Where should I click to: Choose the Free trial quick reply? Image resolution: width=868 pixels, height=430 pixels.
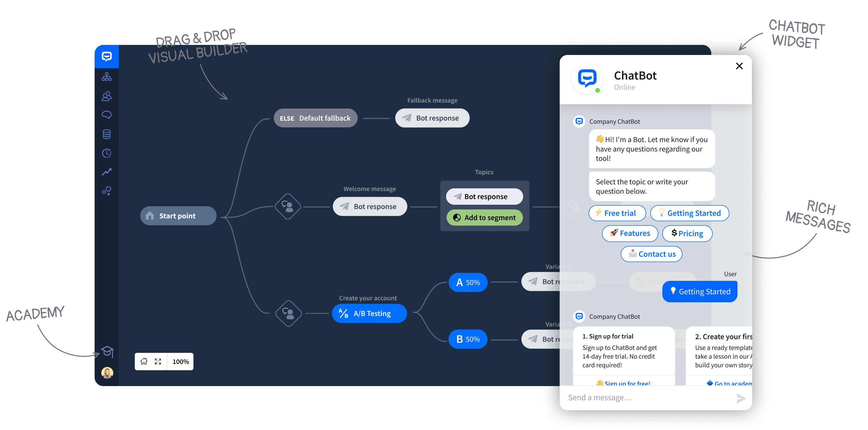coord(617,213)
